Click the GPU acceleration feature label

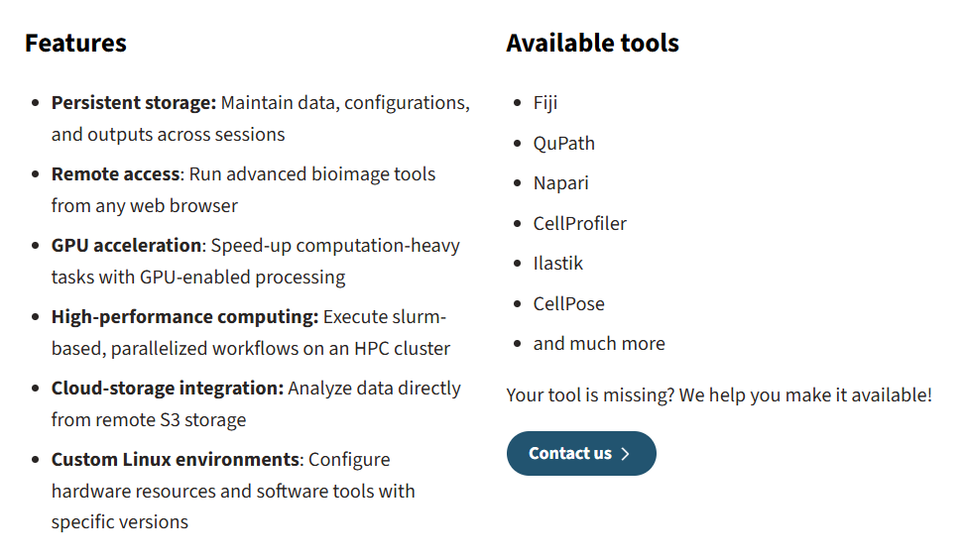[126, 245]
